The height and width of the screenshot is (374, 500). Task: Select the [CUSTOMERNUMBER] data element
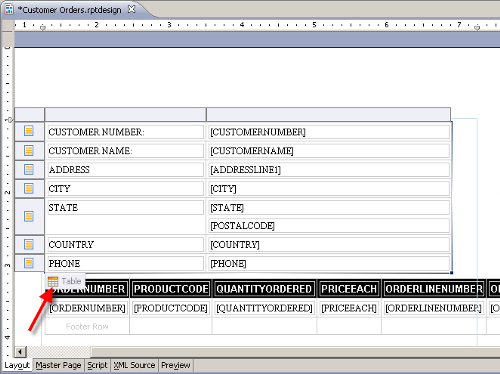click(329, 132)
